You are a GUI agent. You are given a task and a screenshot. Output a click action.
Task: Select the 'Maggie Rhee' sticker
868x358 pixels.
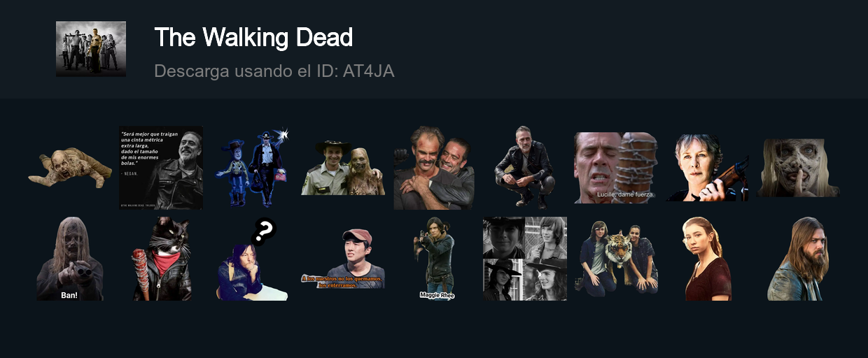(434, 259)
